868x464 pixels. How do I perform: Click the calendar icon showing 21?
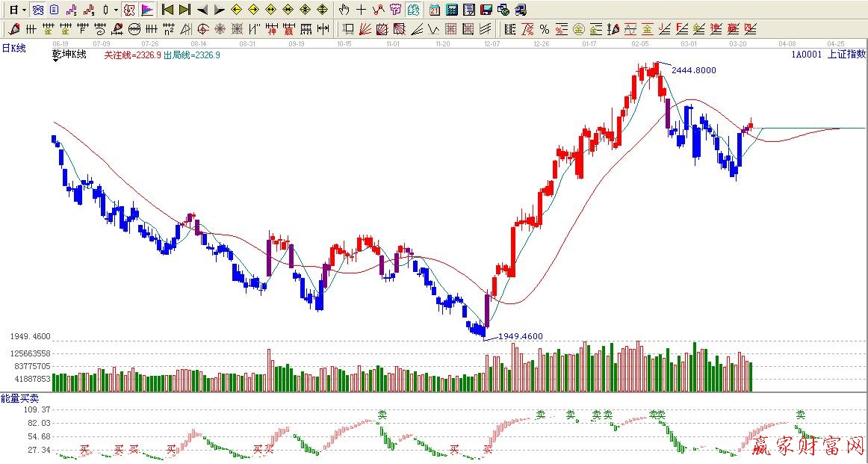pyautogui.click(x=435, y=10)
